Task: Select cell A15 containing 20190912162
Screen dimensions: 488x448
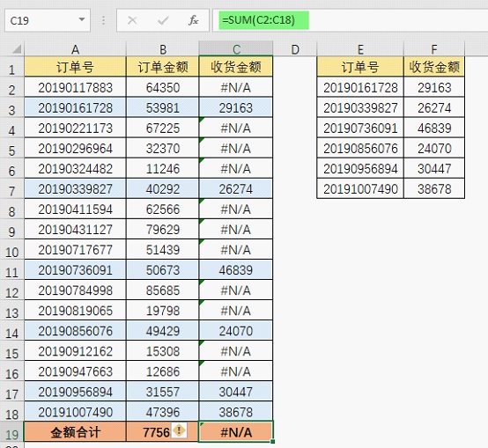Action: (76, 351)
